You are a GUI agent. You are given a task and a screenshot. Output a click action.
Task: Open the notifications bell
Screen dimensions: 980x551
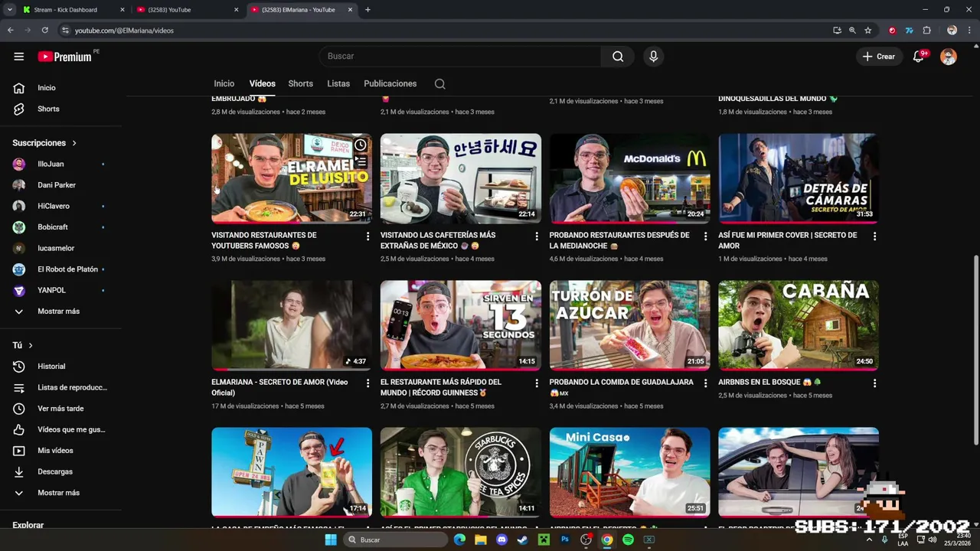918,57
